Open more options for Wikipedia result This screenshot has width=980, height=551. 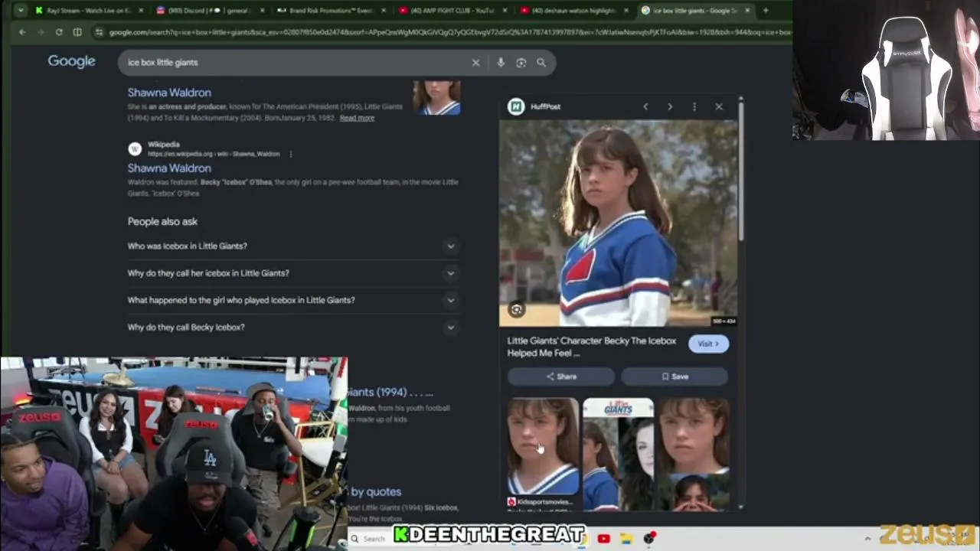[290, 154]
